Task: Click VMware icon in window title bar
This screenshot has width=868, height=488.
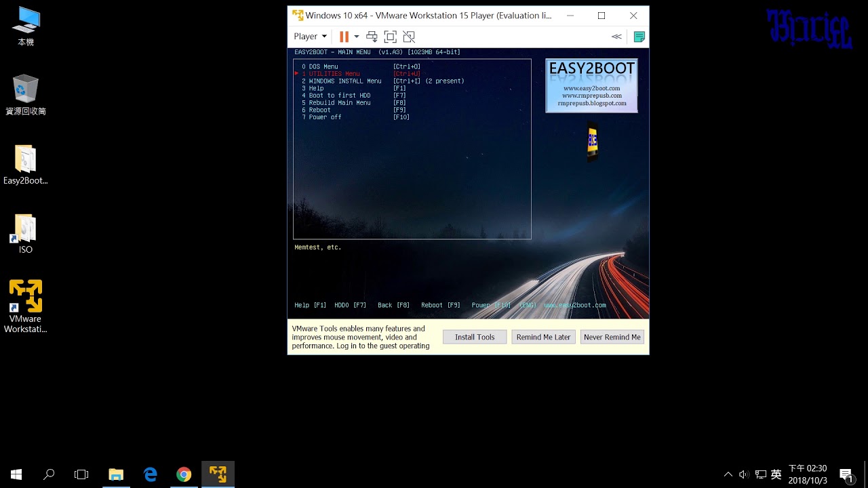Action: pos(298,15)
